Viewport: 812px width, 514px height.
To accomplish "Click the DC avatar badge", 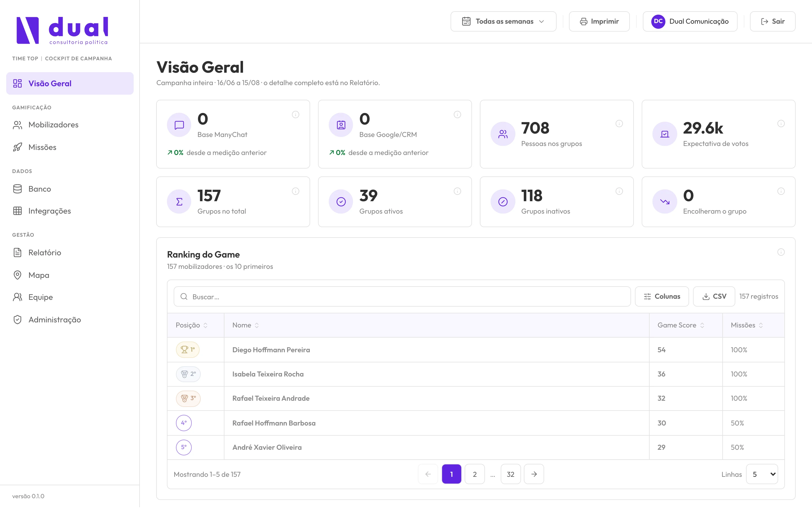I will 658,22.
